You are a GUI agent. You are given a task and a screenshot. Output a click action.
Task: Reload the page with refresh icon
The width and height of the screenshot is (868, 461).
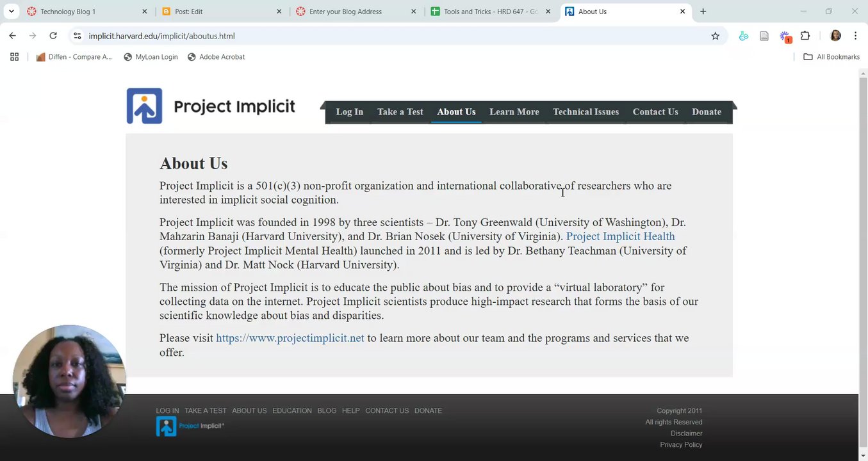53,36
